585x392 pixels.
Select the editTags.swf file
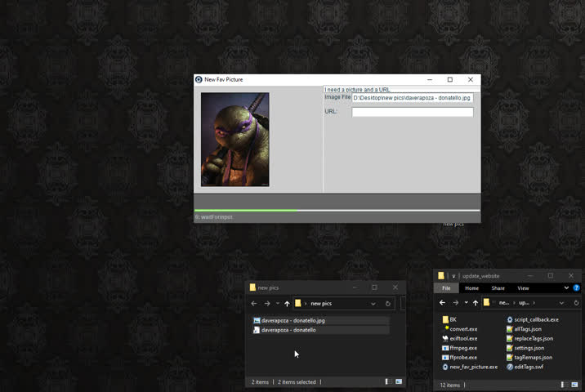point(529,367)
